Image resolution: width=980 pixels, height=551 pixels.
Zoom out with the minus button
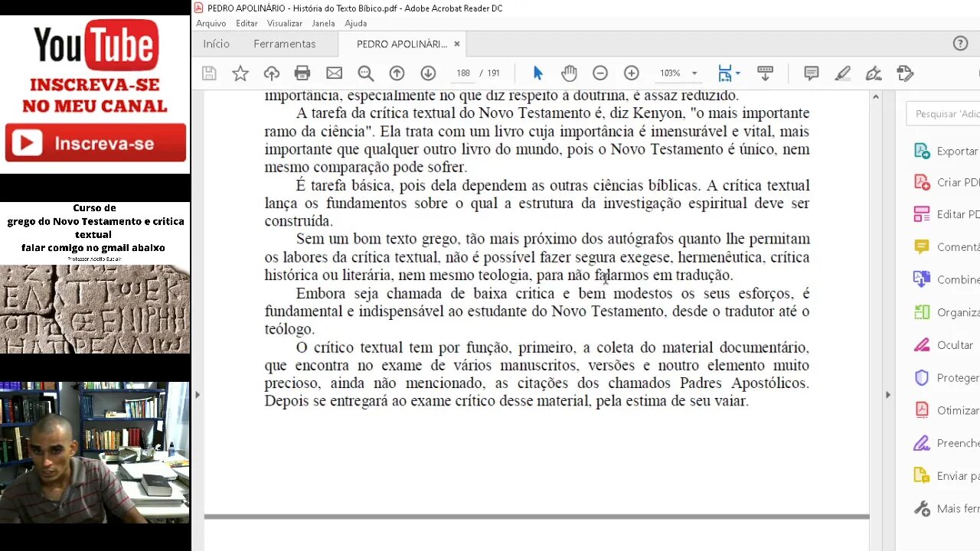click(600, 73)
